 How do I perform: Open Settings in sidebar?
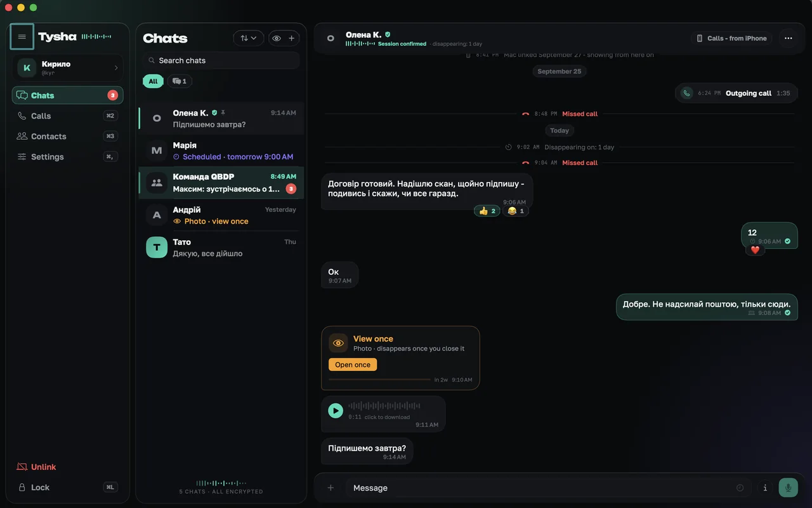(x=67, y=157)
